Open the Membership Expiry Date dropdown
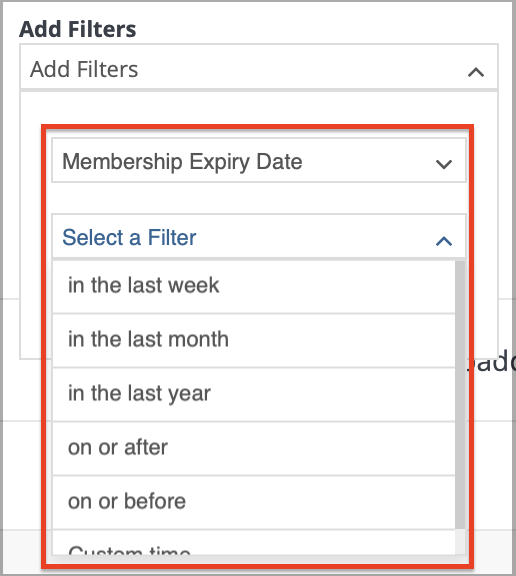The image size is (516, 576). 259,160
